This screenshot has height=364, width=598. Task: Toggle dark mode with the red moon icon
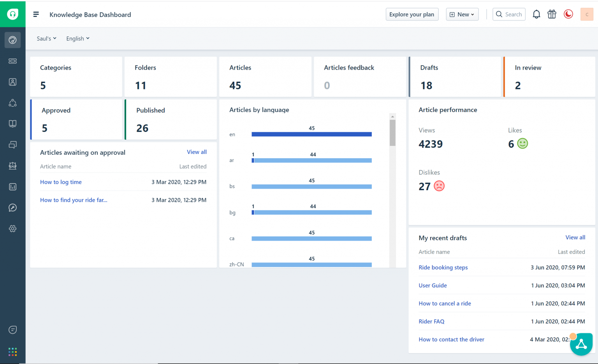click(x=568, y=14)
